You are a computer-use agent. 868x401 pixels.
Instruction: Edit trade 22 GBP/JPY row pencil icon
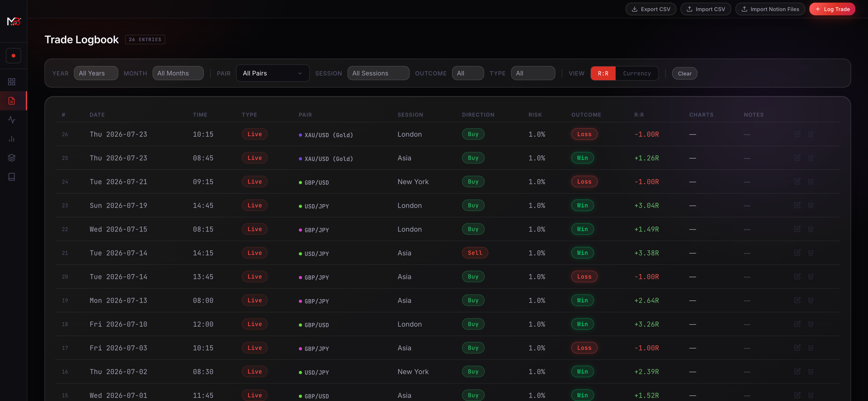tap(797, 229)
